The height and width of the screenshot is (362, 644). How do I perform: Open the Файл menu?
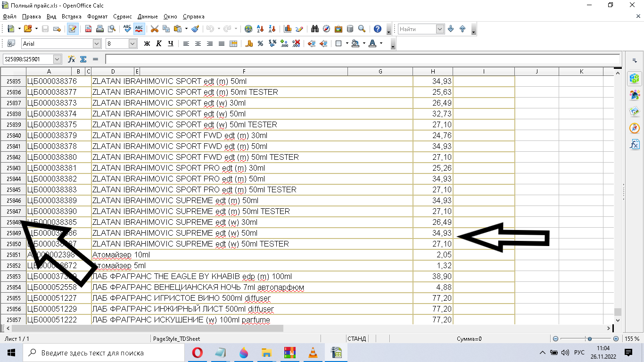(x=9, y=16)
